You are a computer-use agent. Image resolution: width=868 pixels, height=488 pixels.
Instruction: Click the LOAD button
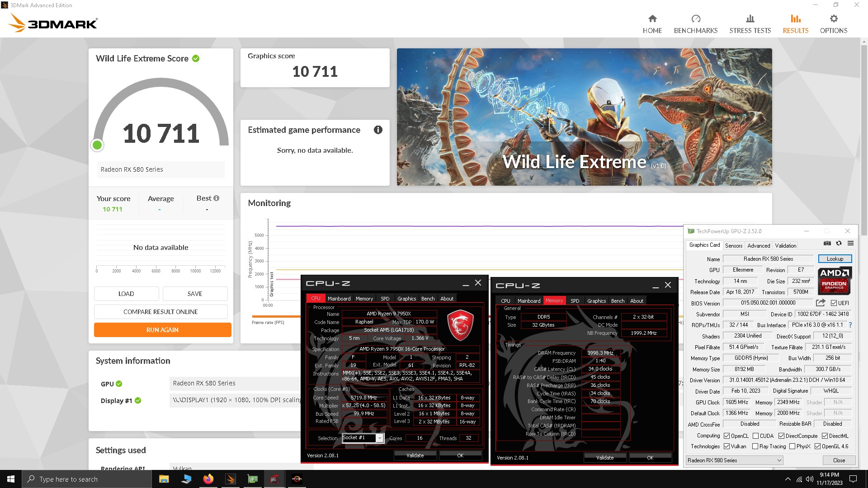coord(126,294)
